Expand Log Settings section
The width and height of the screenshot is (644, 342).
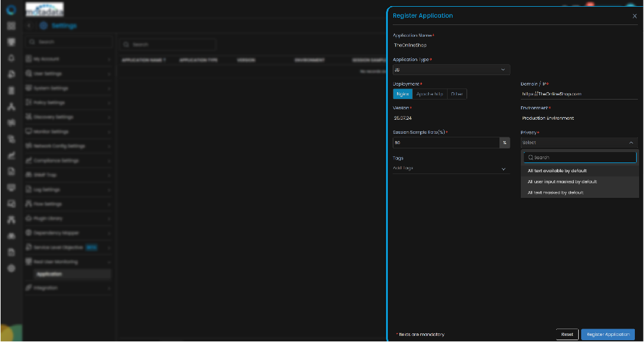point(68,190)
